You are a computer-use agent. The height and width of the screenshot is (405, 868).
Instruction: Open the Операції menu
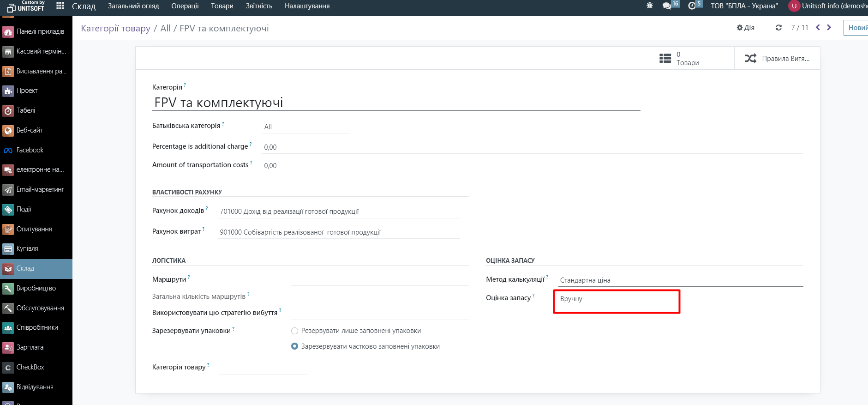pos(185,6)
